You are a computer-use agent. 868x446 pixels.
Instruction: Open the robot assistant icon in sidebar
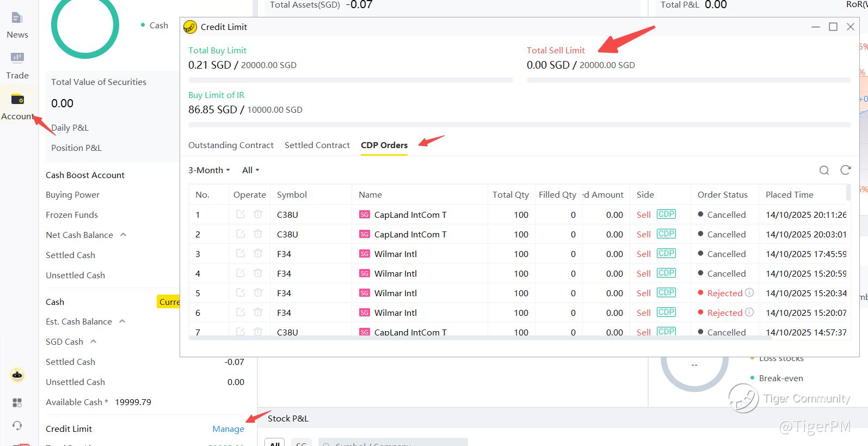point(17,375)
